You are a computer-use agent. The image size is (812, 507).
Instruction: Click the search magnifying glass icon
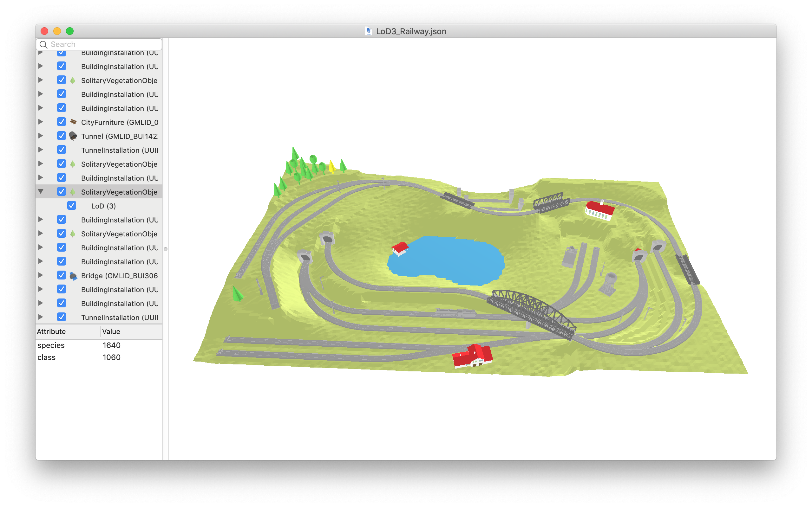click(44, 44)
